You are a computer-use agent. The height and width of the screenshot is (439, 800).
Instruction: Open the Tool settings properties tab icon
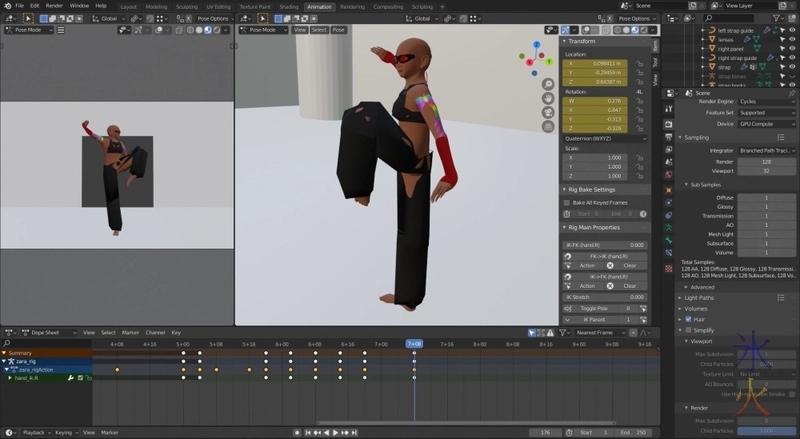[670, 108]
